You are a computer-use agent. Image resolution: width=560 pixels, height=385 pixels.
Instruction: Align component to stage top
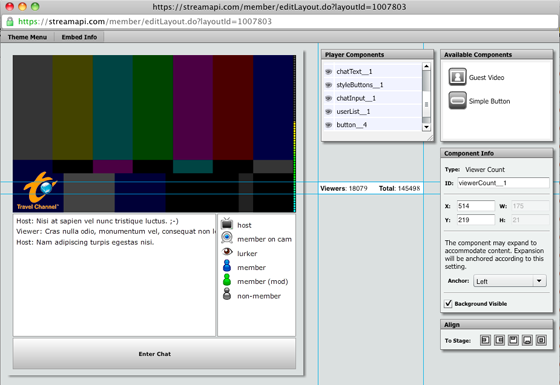pyautogui.click(x=513, y=340)
